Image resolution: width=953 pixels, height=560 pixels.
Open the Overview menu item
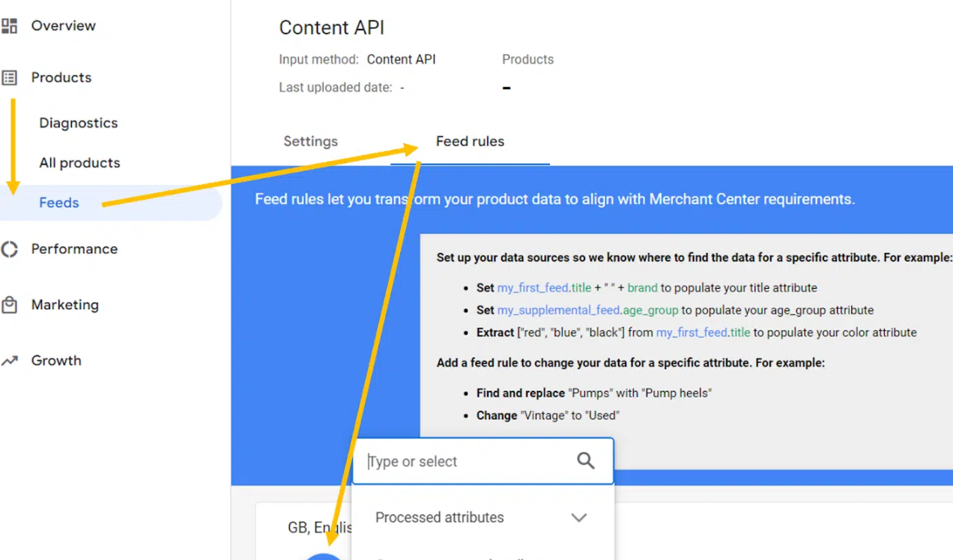pos(64,25)
